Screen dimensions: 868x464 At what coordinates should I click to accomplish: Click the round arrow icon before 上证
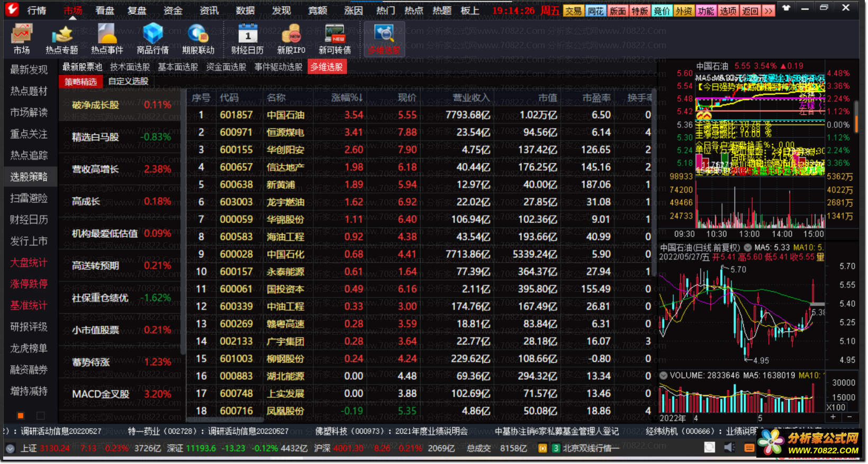point(10,449)
